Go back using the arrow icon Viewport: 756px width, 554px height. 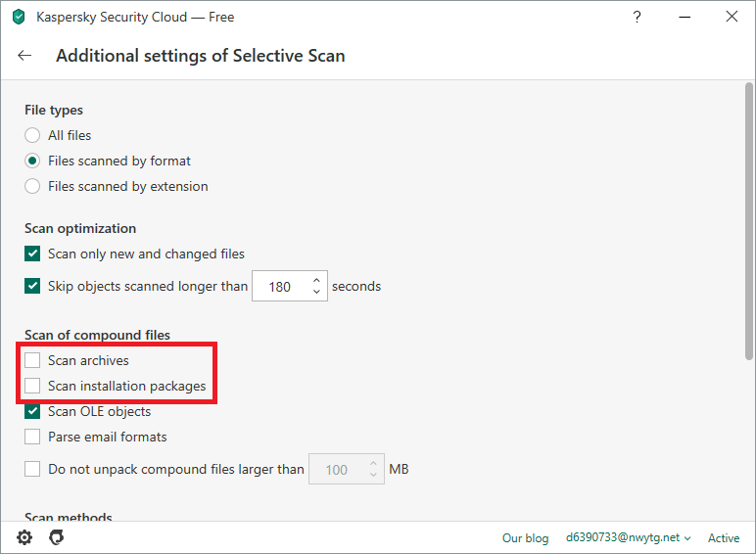[25, 56]
